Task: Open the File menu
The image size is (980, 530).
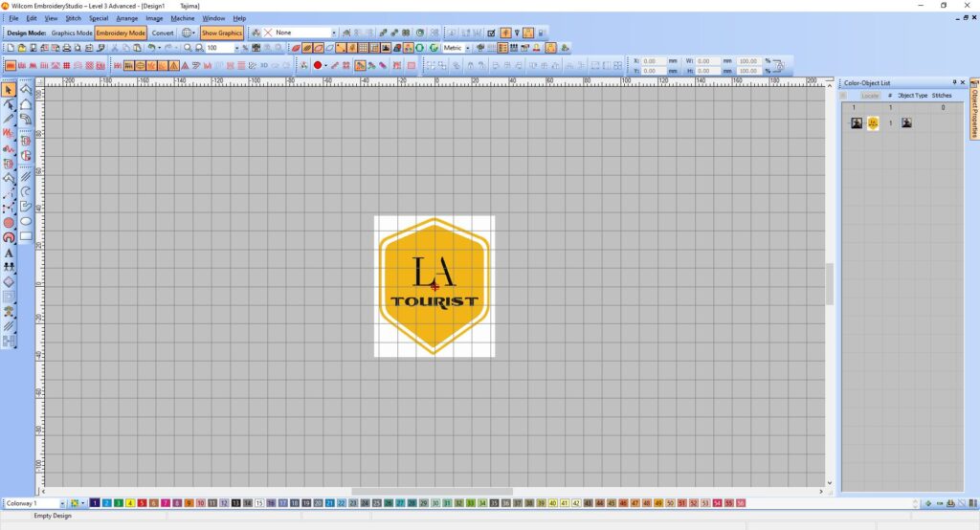Action: (13, 18)
